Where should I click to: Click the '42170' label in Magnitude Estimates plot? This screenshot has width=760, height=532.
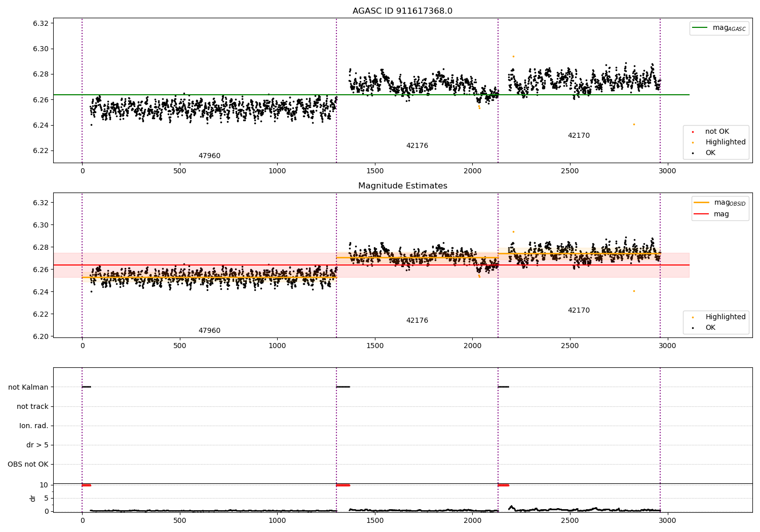click(x=579, y=311)
